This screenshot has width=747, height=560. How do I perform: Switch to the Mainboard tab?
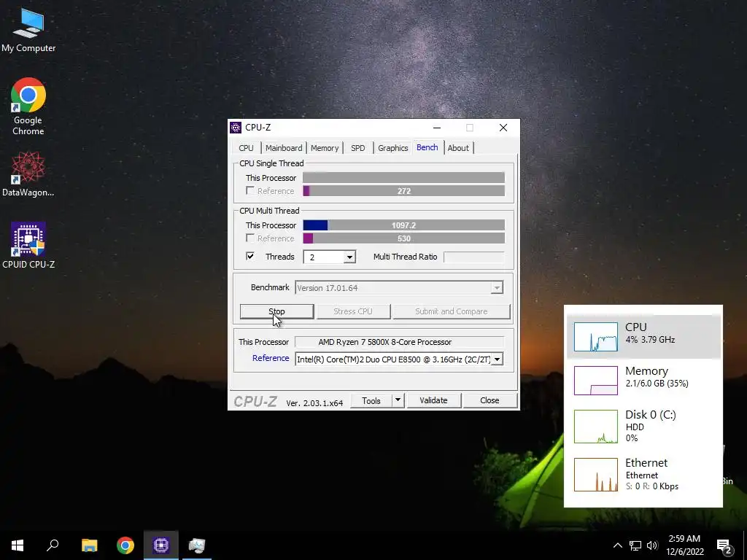[x=284, y=148]
